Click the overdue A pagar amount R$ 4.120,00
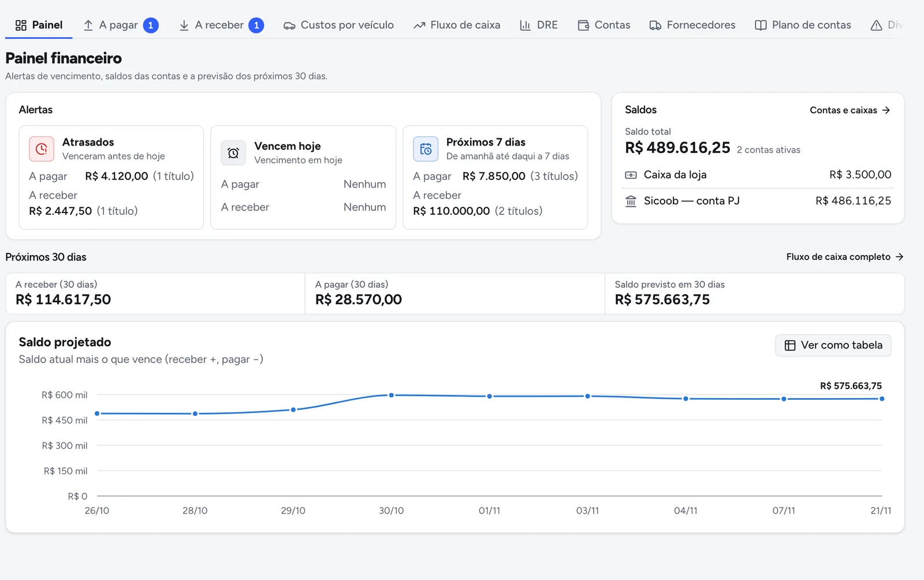 tap(117, 176)
